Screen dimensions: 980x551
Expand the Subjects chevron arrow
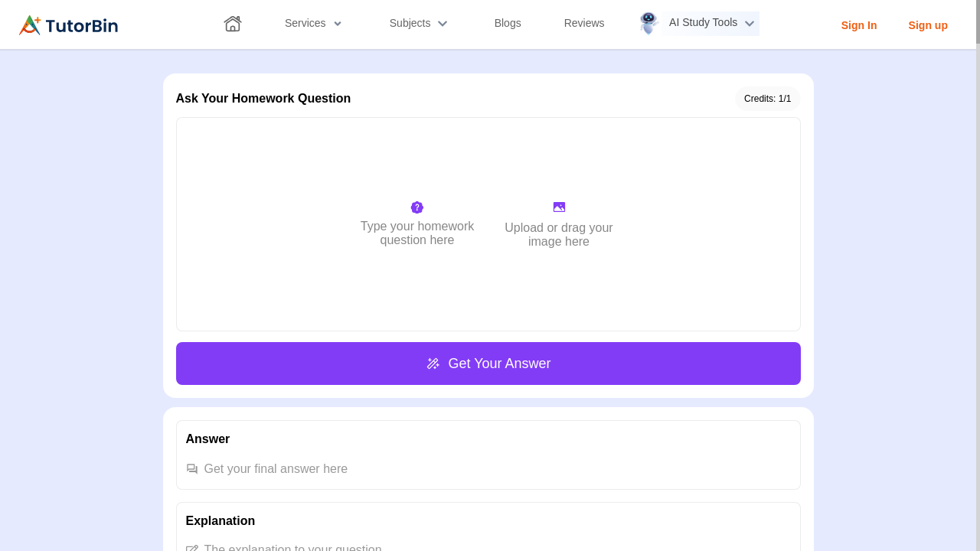[x=443, y=24]
